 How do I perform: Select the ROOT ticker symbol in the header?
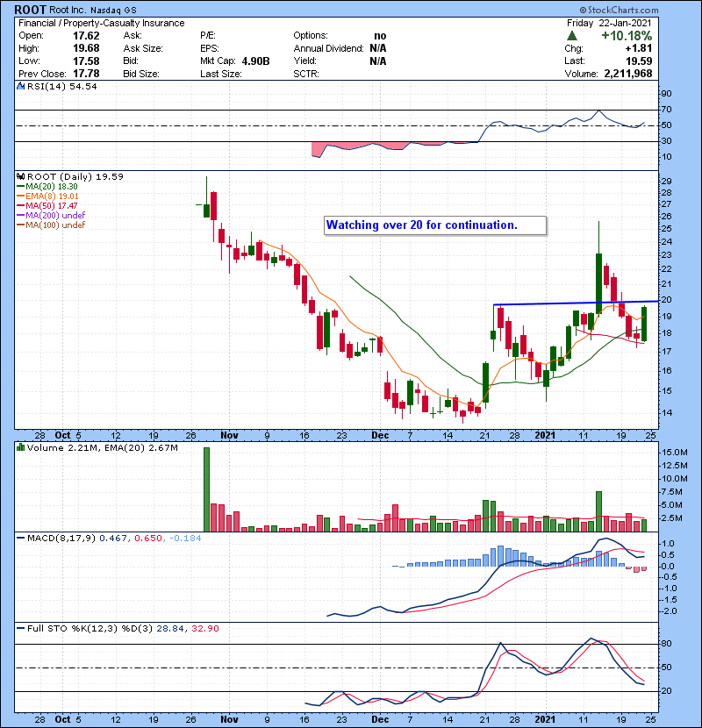pyautogui.click(x=31, y=10)
